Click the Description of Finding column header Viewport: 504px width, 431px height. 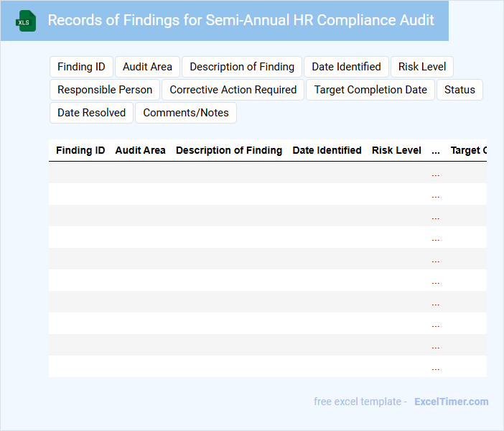[x=229, y=150]
